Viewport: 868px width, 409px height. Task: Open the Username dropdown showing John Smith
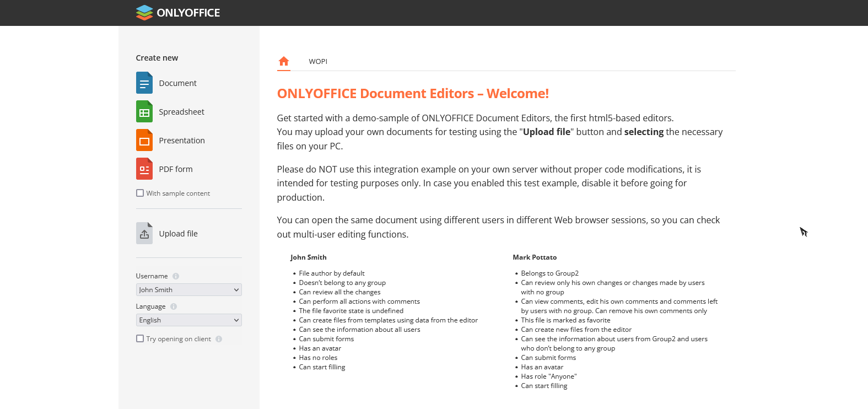188,290
